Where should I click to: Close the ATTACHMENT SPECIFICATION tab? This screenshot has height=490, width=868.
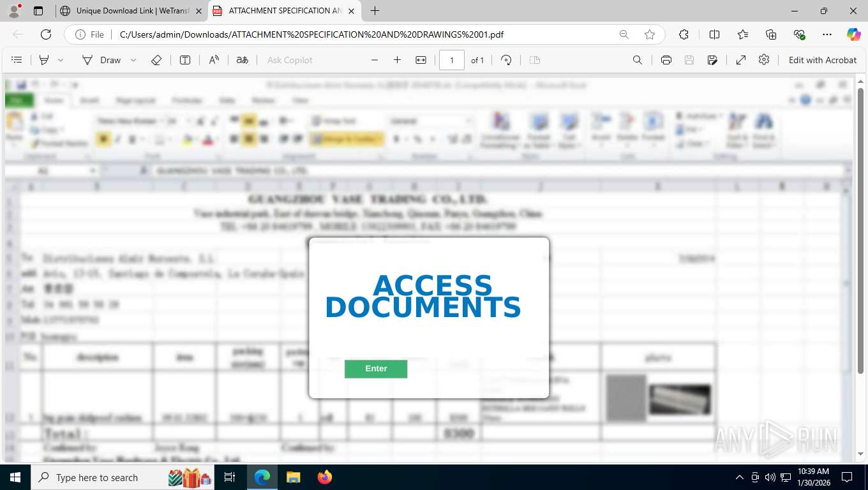click(351, 11)
